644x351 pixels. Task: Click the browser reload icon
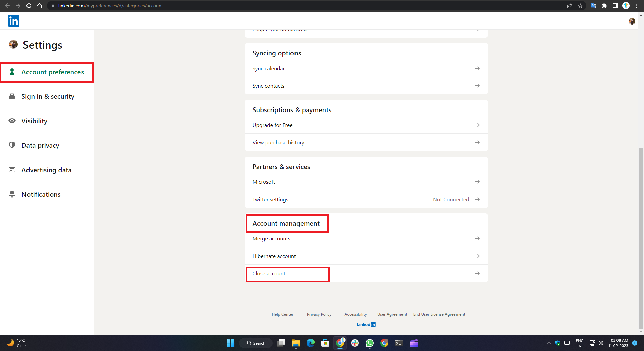29,6
